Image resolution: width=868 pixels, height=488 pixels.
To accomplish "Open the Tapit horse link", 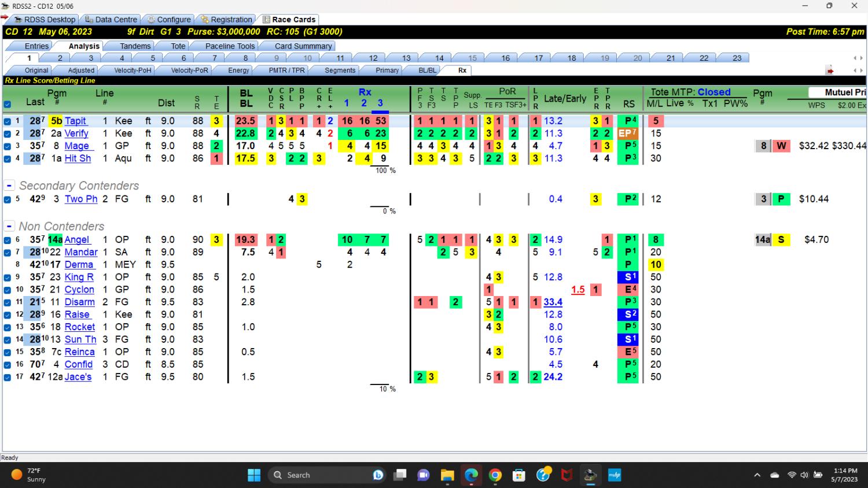I will [75, 121].
